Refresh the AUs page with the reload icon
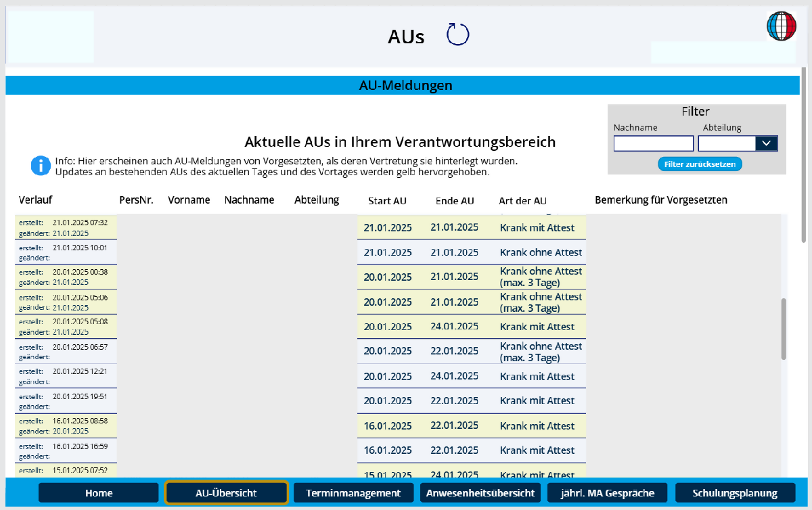Screen dimensions: 812x510 457,33
